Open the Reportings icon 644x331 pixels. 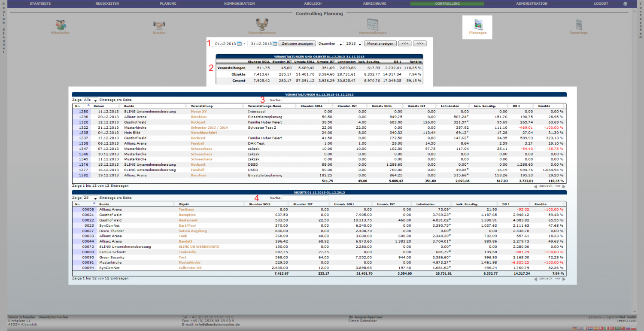[x=578, y=24]
